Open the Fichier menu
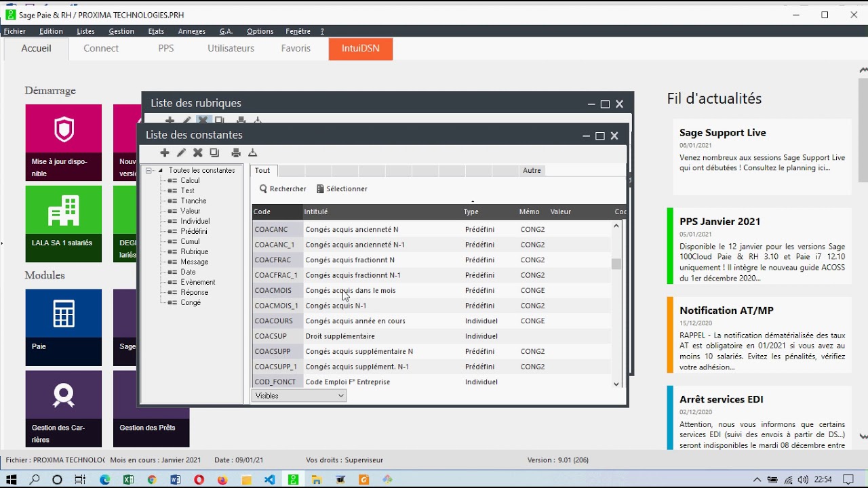Screen dimensions: 868x488 (15, 31)
